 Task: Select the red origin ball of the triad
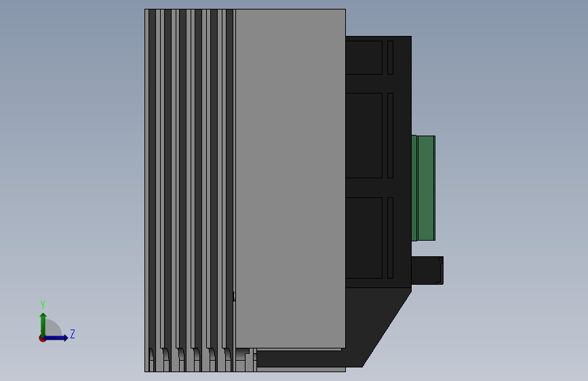tap(42, 338)
